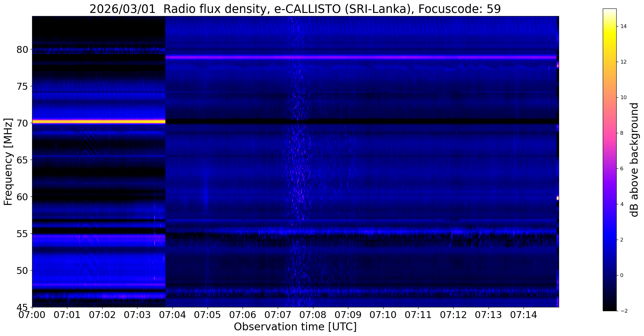Click the plot title mentioning e-CALLISTO (SRI-Lanka)
Viewport: 644px width, 336px height.
(x=295, y=9)
